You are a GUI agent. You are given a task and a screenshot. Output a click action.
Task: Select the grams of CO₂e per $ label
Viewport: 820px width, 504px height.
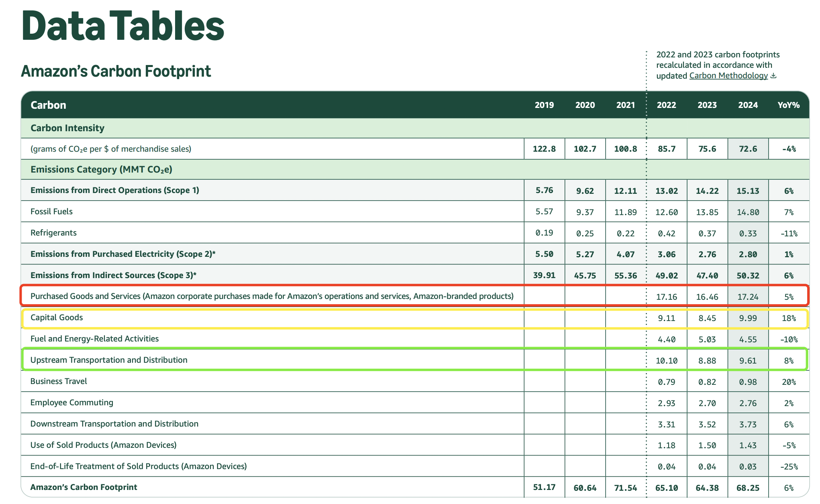111,149
